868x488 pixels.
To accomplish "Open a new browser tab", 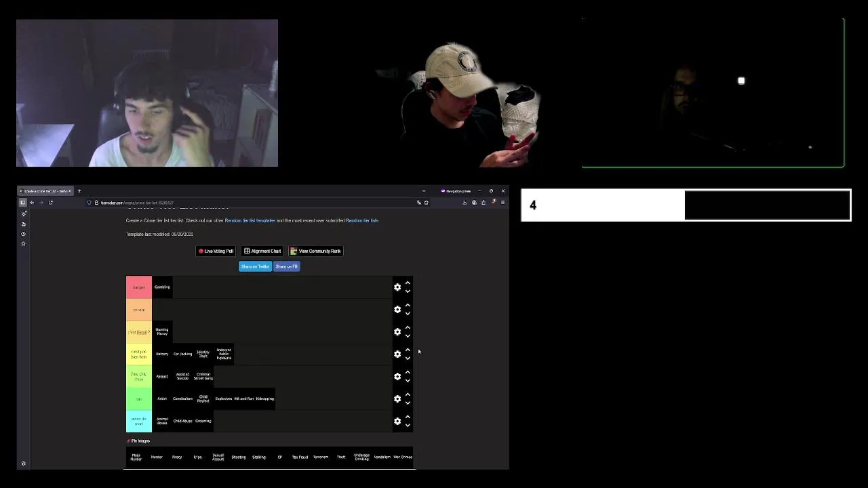I will click(x=79, y=191).
